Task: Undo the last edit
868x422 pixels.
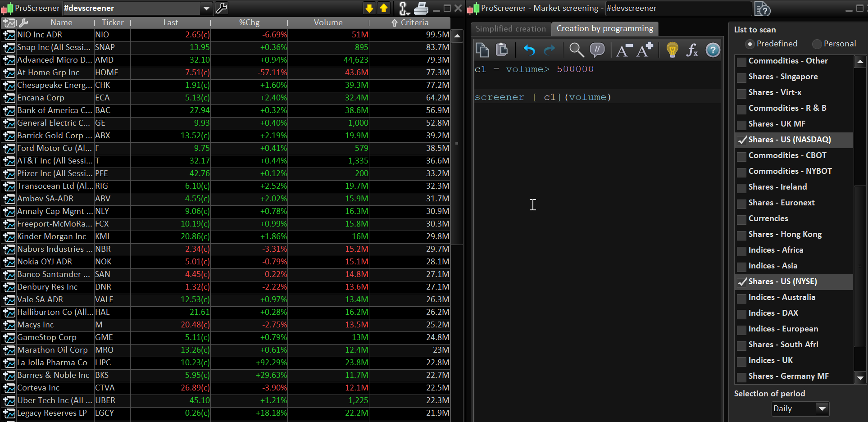Action: [x=529, y=50]
